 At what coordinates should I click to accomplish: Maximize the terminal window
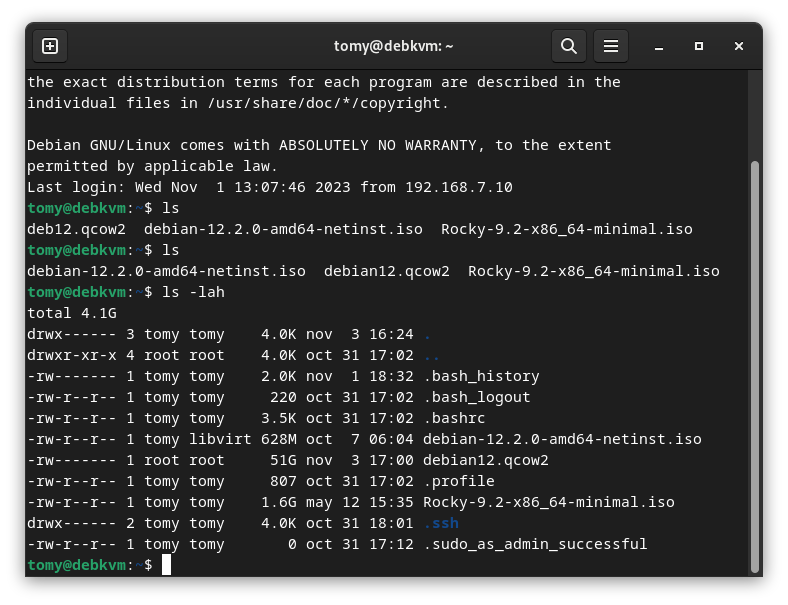click(699, 46)
